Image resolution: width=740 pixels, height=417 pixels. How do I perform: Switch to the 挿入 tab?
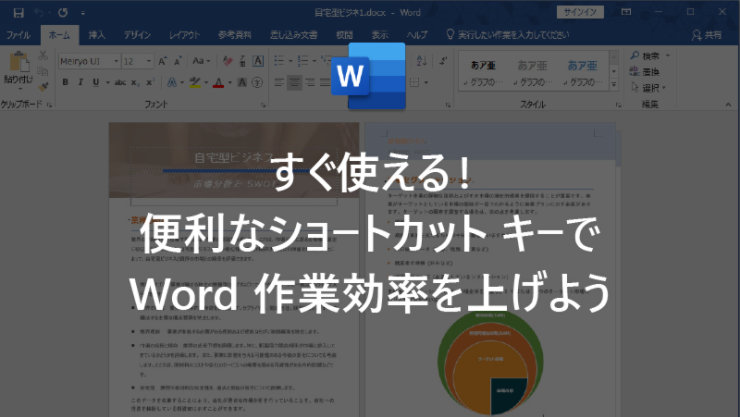(97, 35)
